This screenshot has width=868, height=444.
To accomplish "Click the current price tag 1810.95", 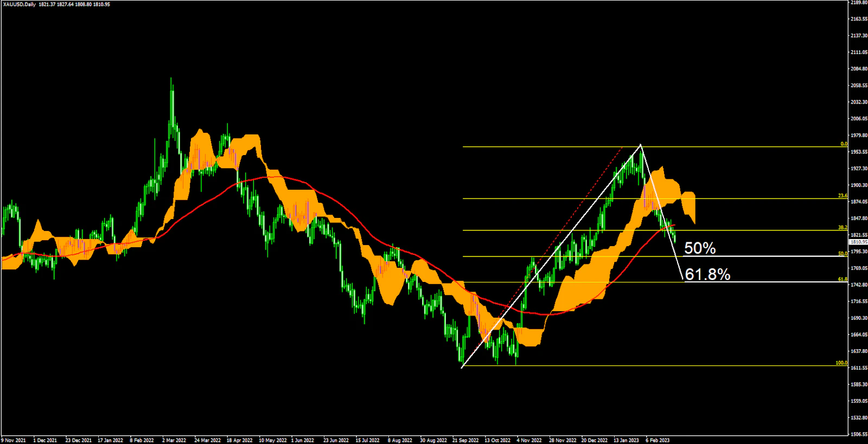I will coord(858,242).
